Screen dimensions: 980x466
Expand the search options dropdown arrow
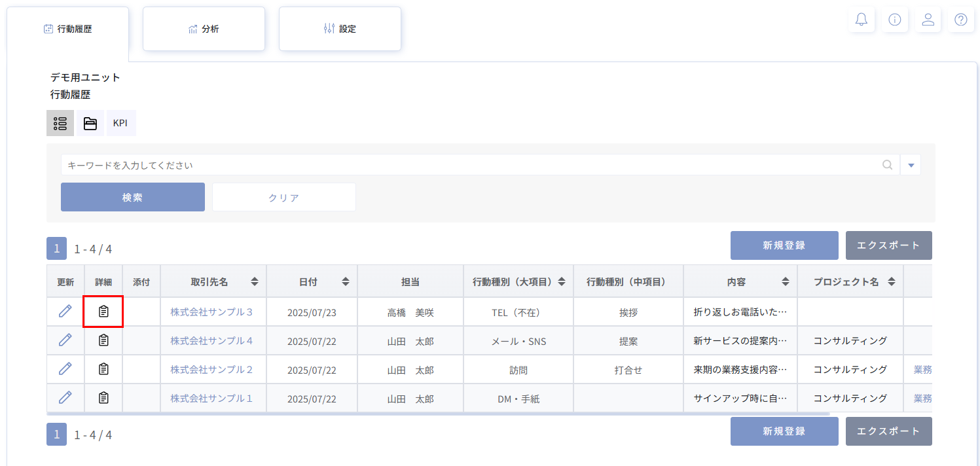(x=911, y=165)
